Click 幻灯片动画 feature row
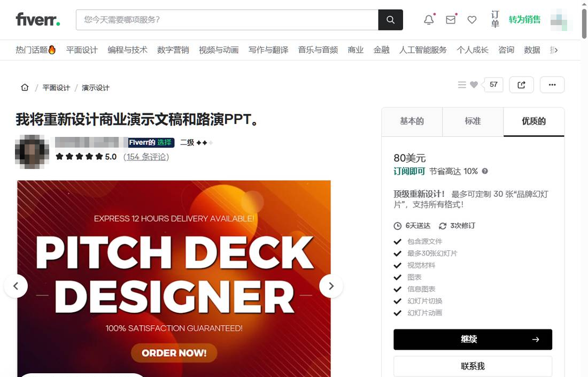This screenshot has height=377, width=588. click(424, 313)
